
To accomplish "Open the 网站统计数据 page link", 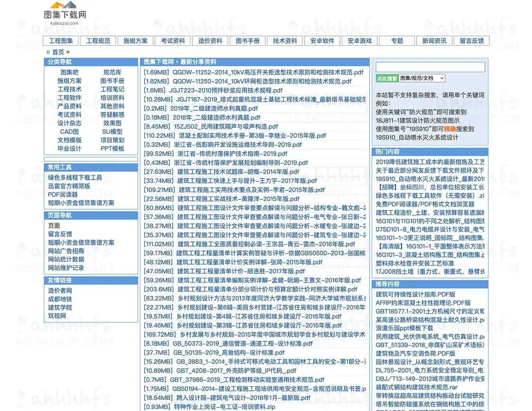I will [x=66, y=260].
